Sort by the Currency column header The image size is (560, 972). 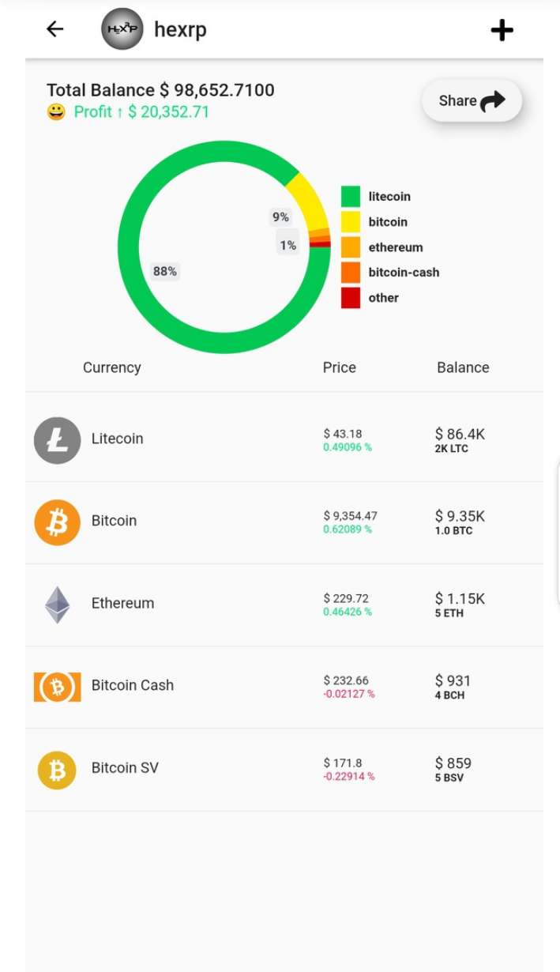[112, 367]
